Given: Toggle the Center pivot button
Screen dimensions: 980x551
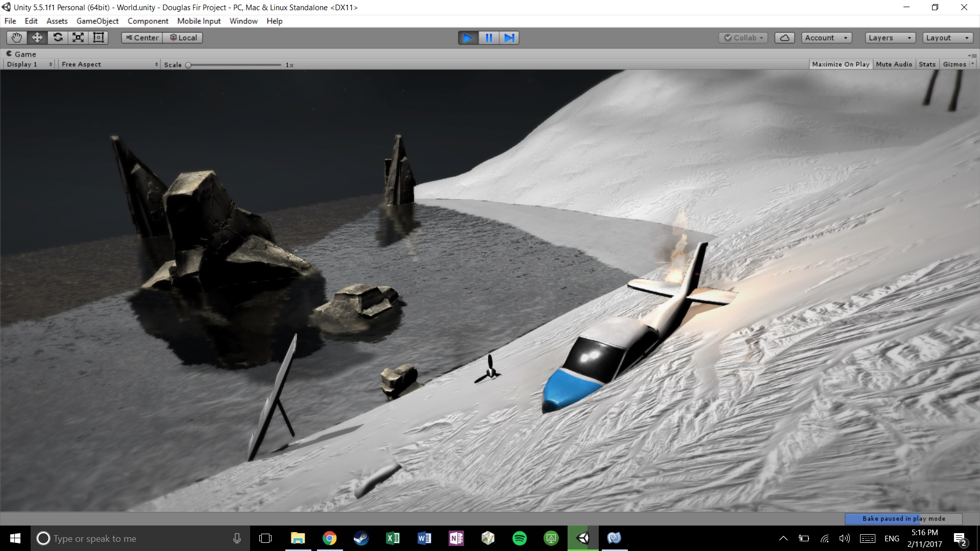Looking at the screenshot, I should (x=142, y=38).
